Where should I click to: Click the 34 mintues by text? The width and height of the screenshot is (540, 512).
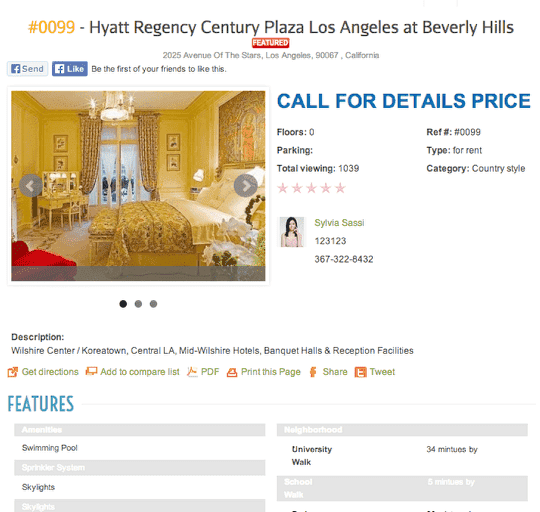452,449
